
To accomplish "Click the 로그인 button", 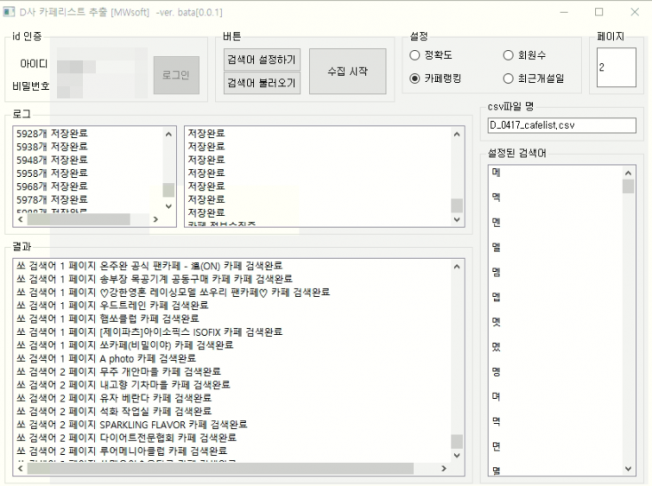I will tap(177, 74).
